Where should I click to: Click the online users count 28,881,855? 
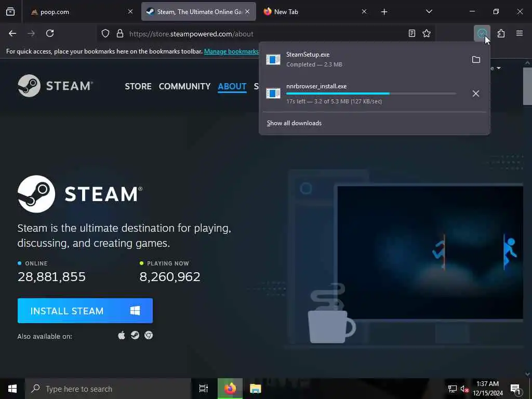[x=51, y=277]
